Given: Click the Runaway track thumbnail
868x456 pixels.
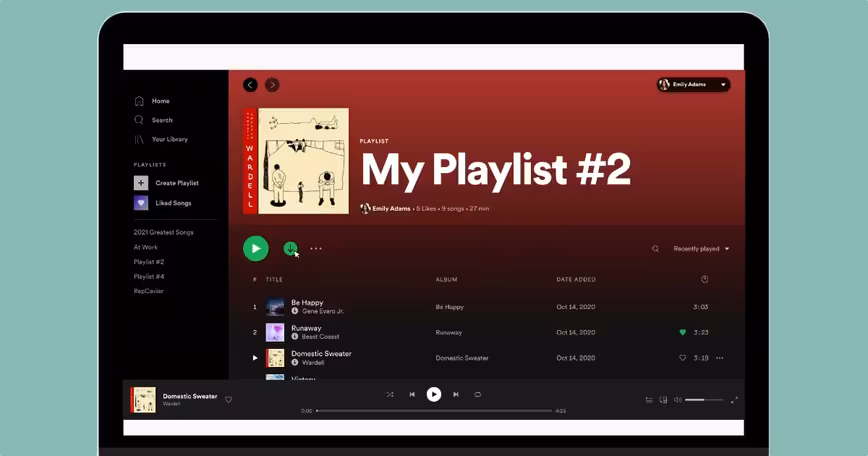Looking at the screenshot, I should pyautogui.click(x=275, y=333).
